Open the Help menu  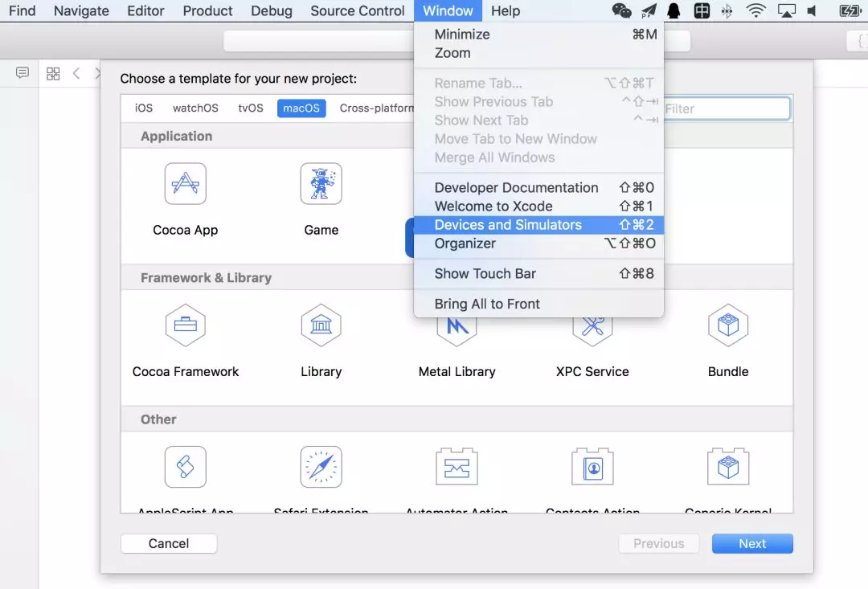(506, 10)
